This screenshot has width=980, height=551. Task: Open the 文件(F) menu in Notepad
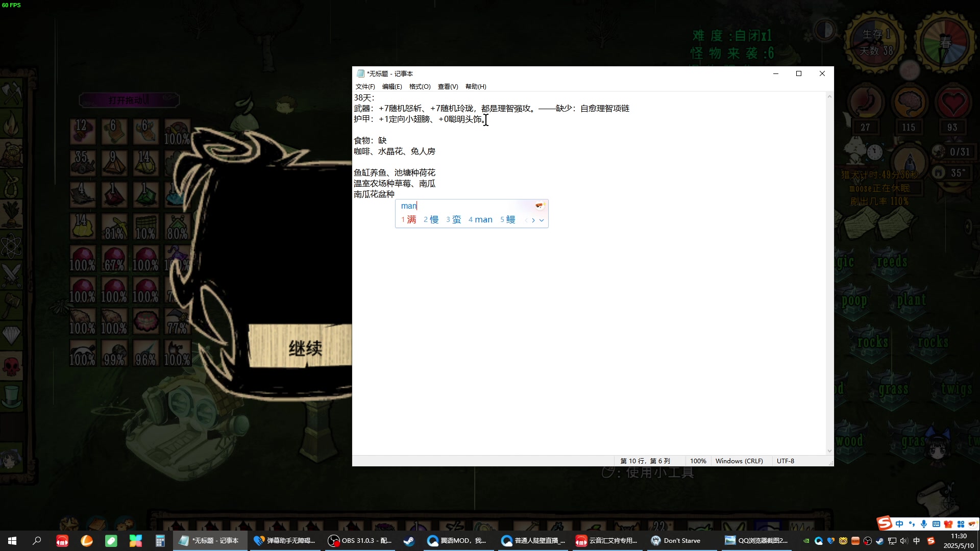365,87
